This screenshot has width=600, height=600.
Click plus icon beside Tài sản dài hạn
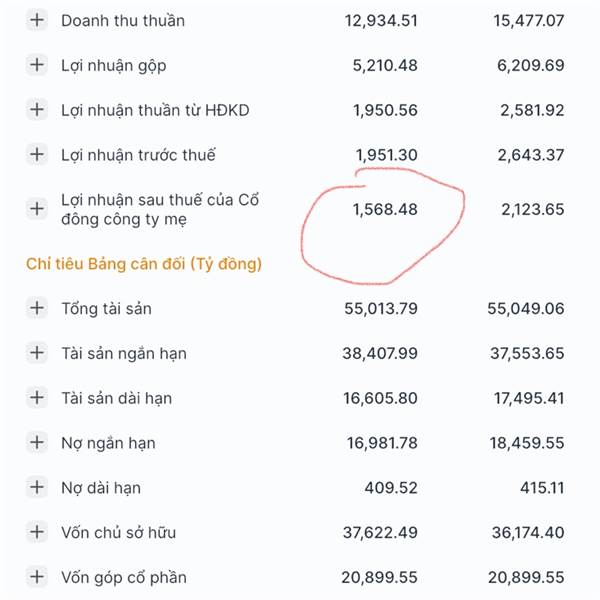pyautogui.click(x=37, y=398)
